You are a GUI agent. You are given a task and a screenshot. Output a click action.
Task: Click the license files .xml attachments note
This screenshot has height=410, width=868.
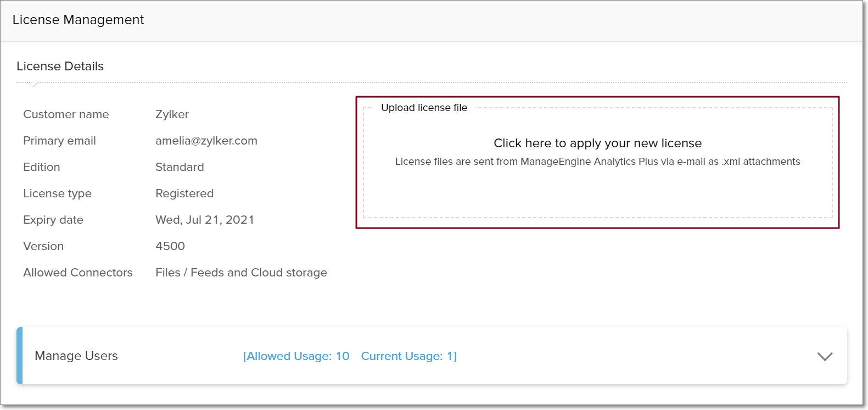597,162
